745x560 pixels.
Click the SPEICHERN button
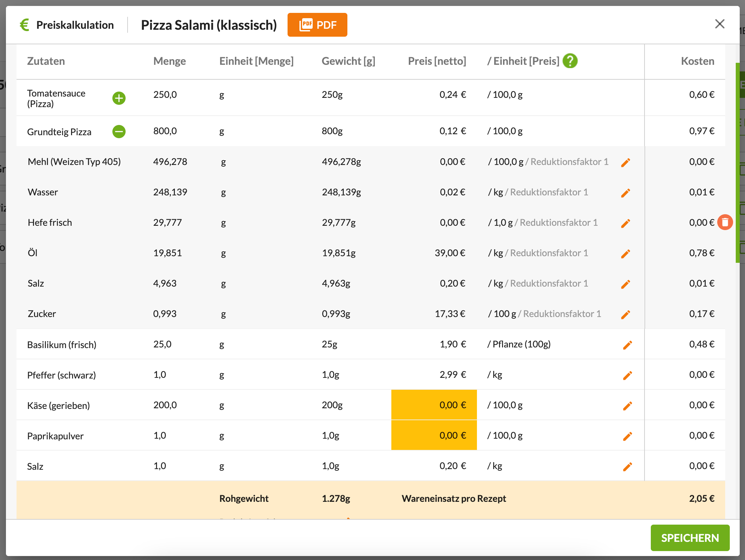coord(690,538)
